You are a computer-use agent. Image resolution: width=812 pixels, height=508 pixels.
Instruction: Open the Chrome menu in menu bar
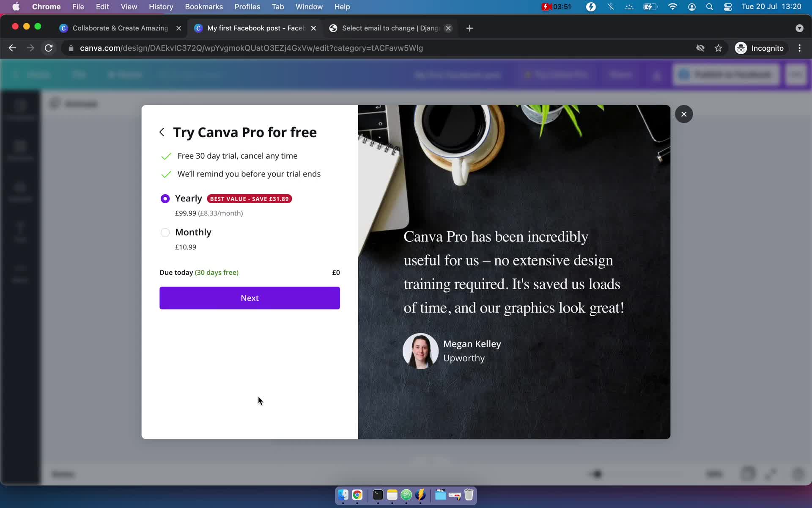pos(46,7)
